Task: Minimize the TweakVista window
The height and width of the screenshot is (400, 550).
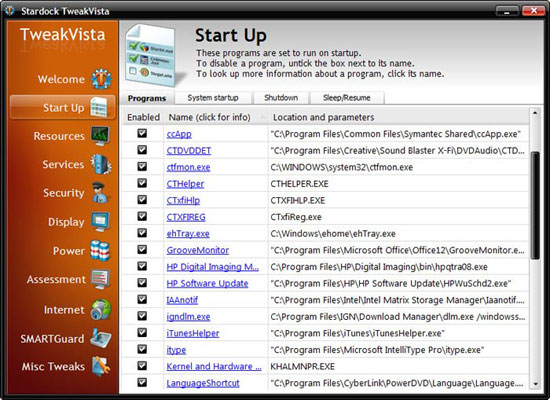Action: pyautogui.click(x=507, y=11)
